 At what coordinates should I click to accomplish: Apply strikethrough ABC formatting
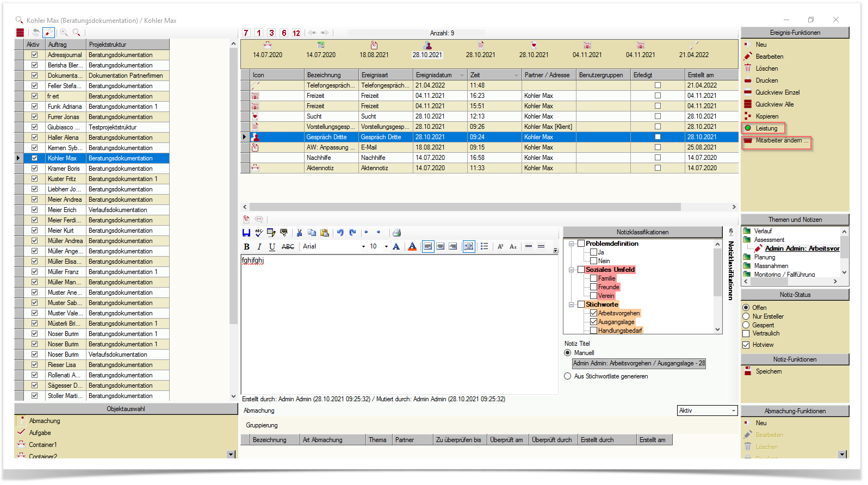288,247
